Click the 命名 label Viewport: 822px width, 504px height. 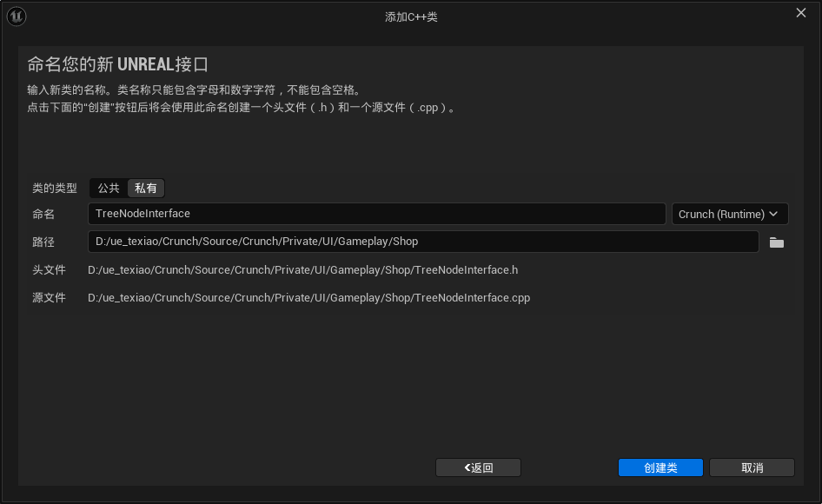[43, 214]
